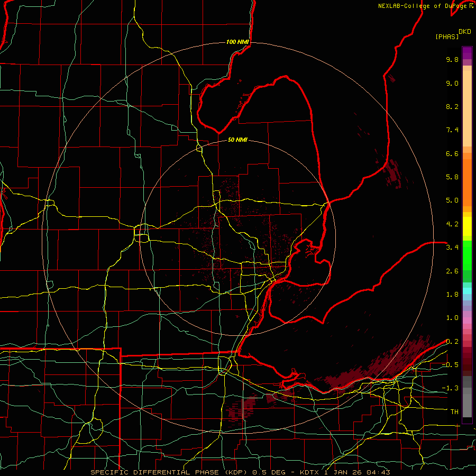Click the 5.8 colorbar value
The width and height of the screenshot is (476, 476).
452,177
